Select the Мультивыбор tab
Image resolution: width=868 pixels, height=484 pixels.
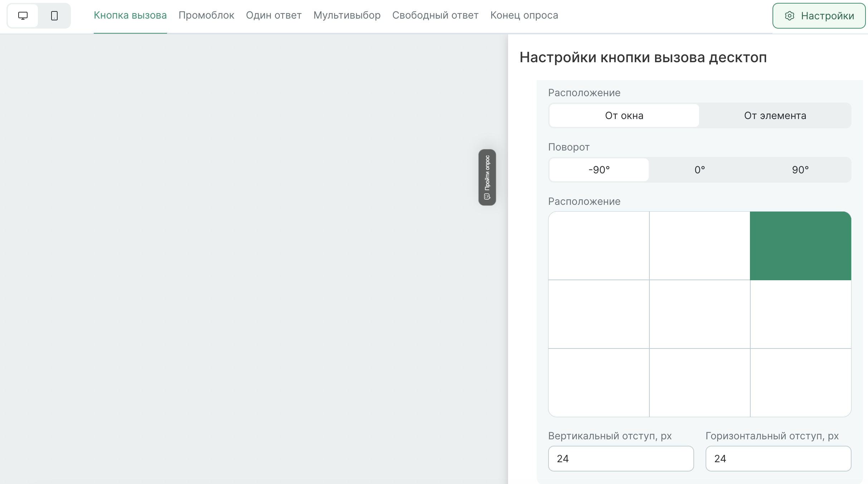point(347,15)
